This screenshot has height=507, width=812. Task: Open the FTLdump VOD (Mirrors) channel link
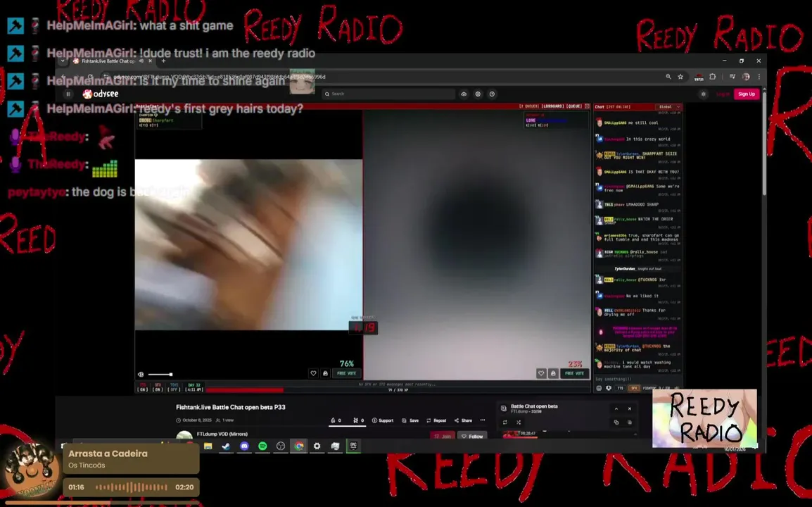(222, 434)
